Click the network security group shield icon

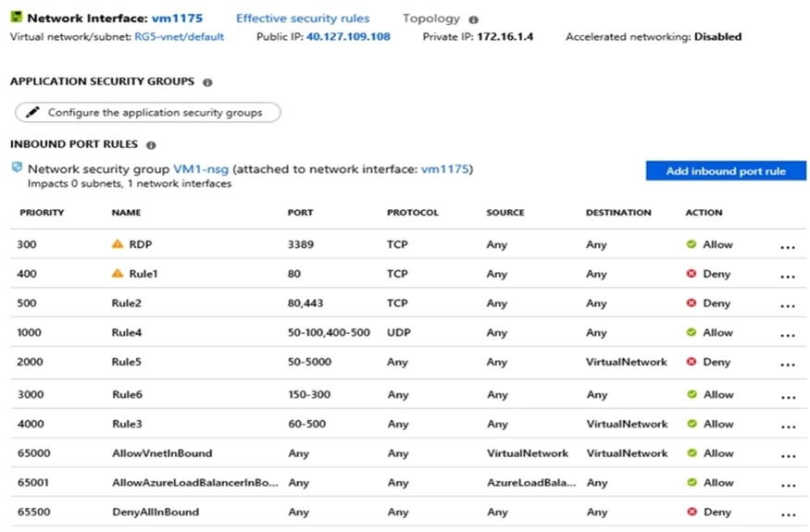click(17, 167)
